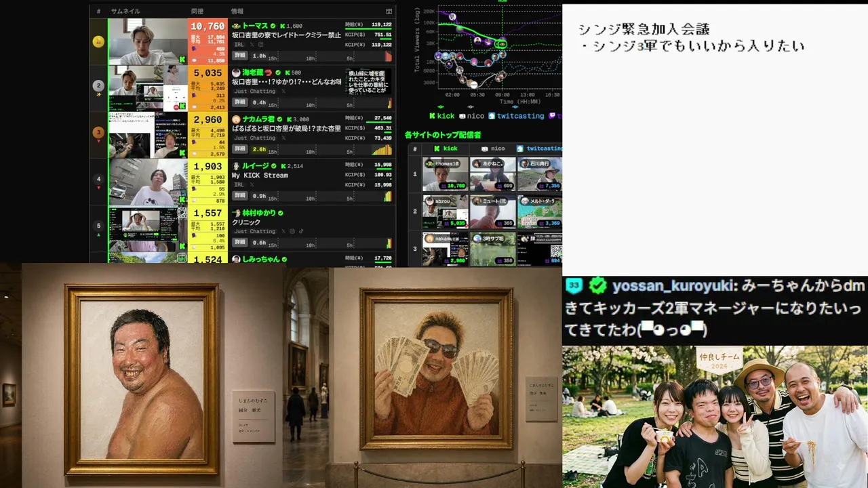
Task: Select Just Chatting tag in ナカムラ君 row
Action: (x=254, y=138)
